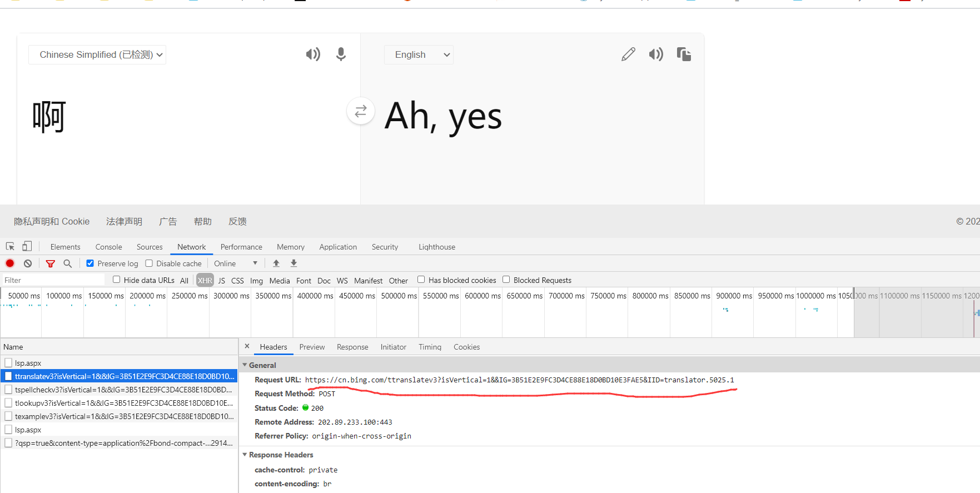Open 反馈 footer link

[237, 221]
